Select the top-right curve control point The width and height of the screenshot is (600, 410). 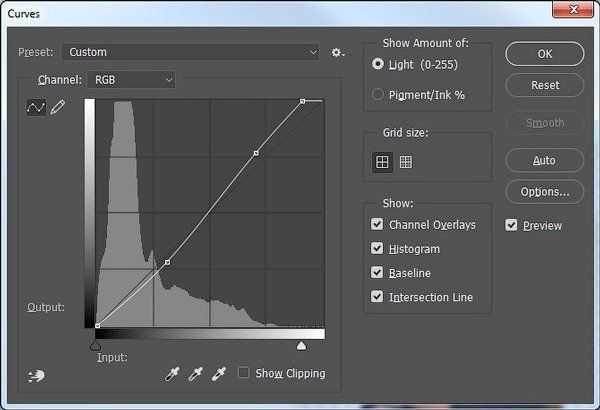pos(302,101)
